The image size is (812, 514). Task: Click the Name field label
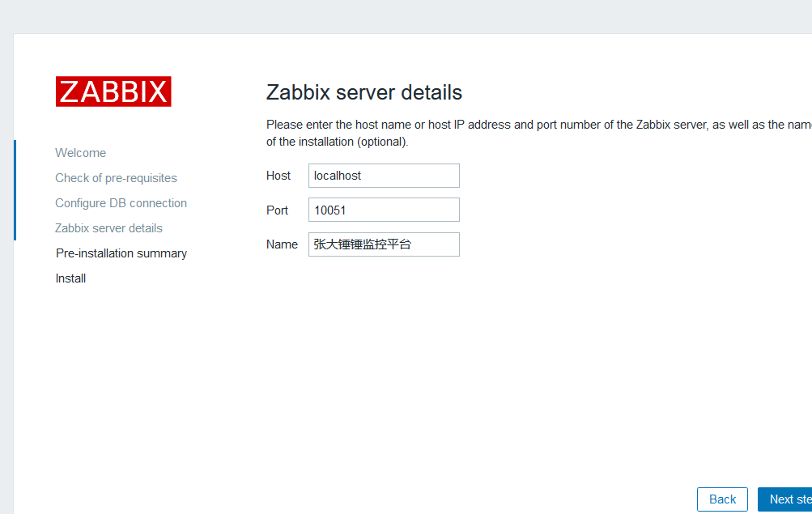[282, 244]
